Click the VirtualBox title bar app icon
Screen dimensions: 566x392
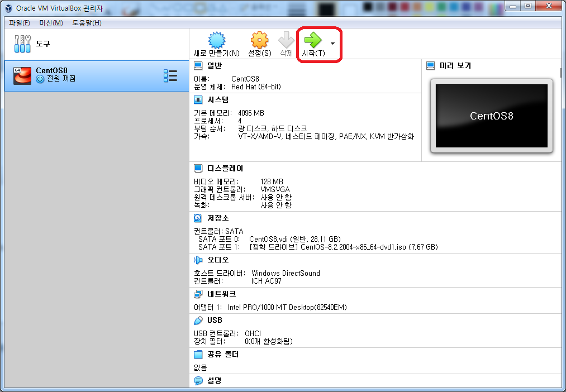(x=8, y=8)
